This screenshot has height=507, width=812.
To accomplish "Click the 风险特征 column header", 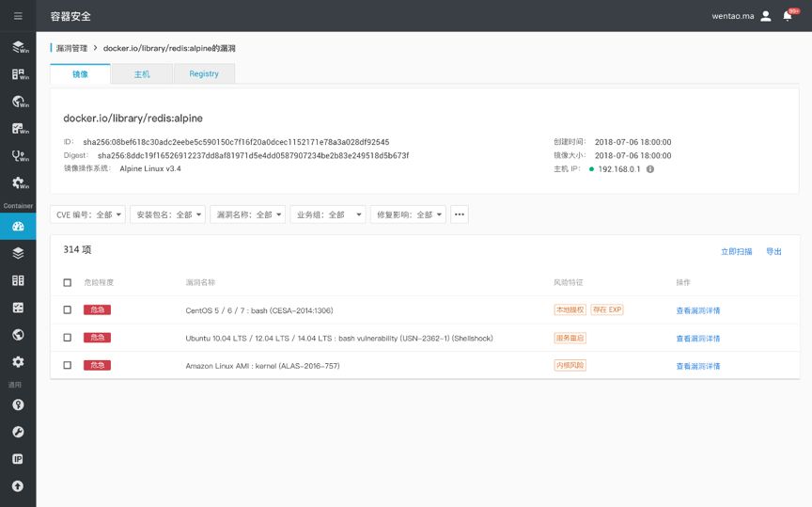I will [569, 282].
